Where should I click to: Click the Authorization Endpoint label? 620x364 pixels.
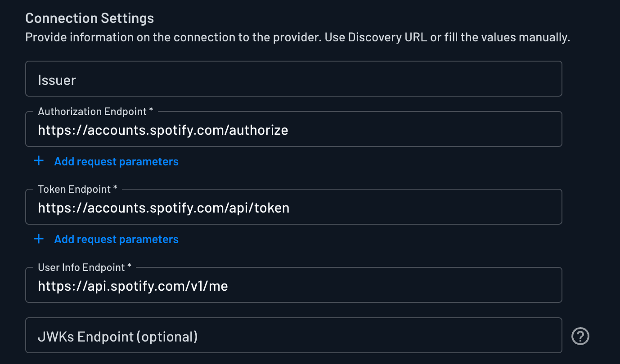[92, 111]
